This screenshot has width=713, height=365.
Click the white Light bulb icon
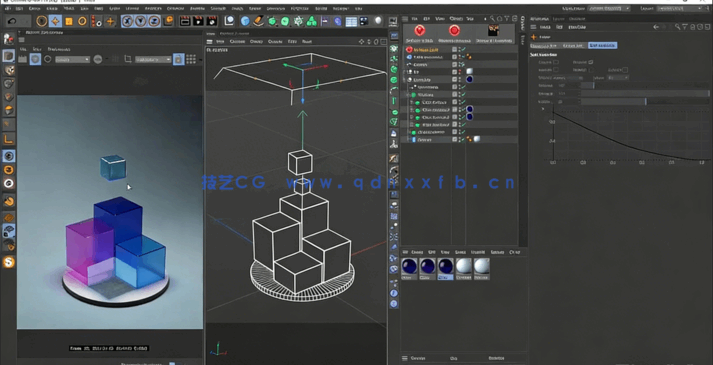click(x=378, y=21)
